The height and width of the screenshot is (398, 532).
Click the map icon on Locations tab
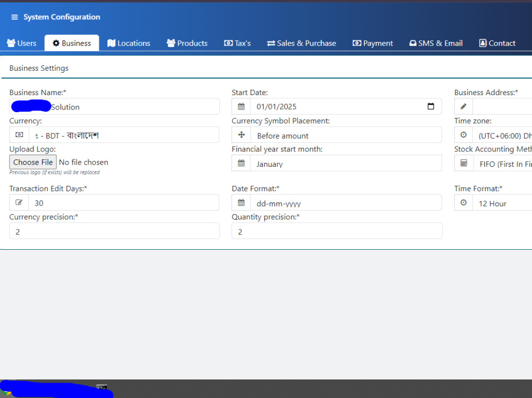111,43
